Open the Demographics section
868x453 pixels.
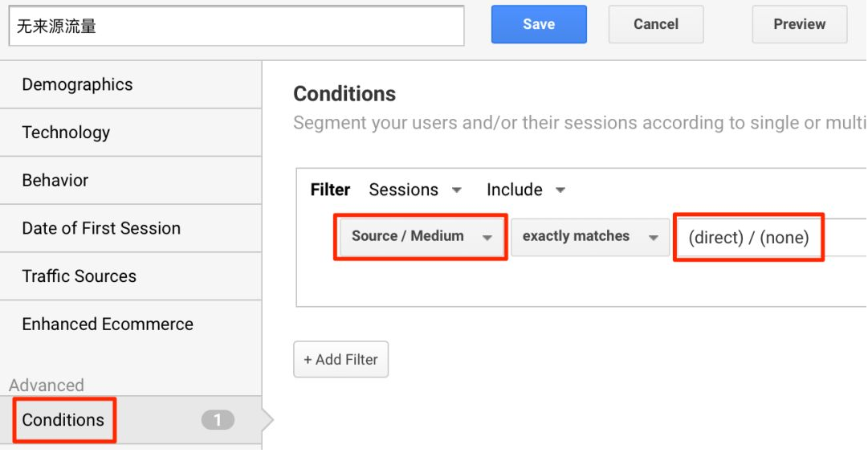point(77,84)
